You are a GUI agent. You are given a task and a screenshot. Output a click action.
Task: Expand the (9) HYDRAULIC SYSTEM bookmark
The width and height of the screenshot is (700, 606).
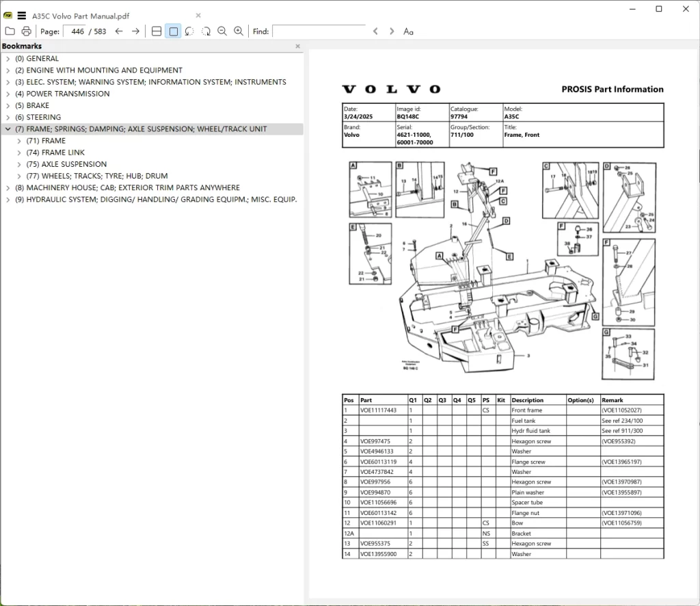coord(8,200)
